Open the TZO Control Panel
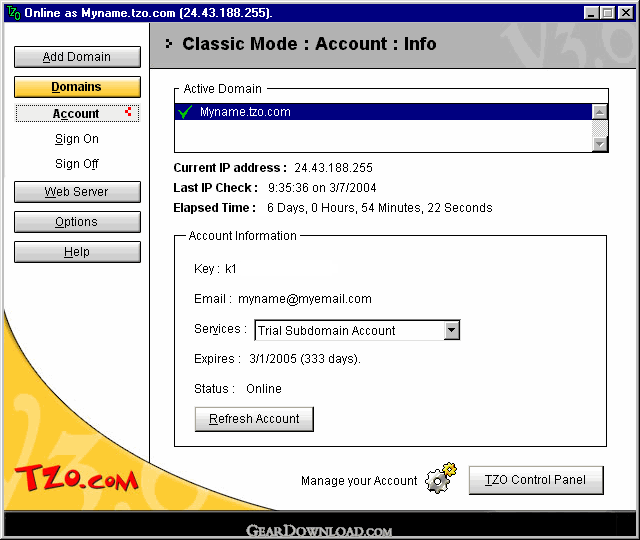The image size is (640, 540). pyautogui.click(x=536, y=480)
